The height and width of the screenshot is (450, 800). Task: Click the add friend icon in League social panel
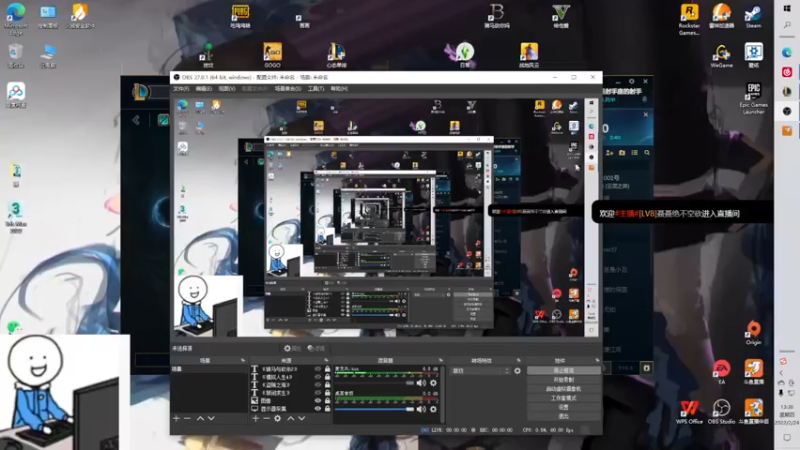coord(610,153)
